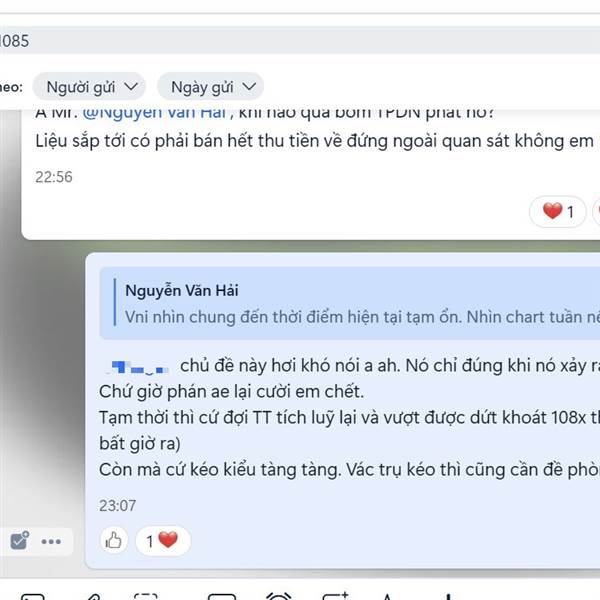Viewport: 600px width, 600px height.
Task: Click the screenshot capture icon in toolbar
Action: tap(146, 596)
